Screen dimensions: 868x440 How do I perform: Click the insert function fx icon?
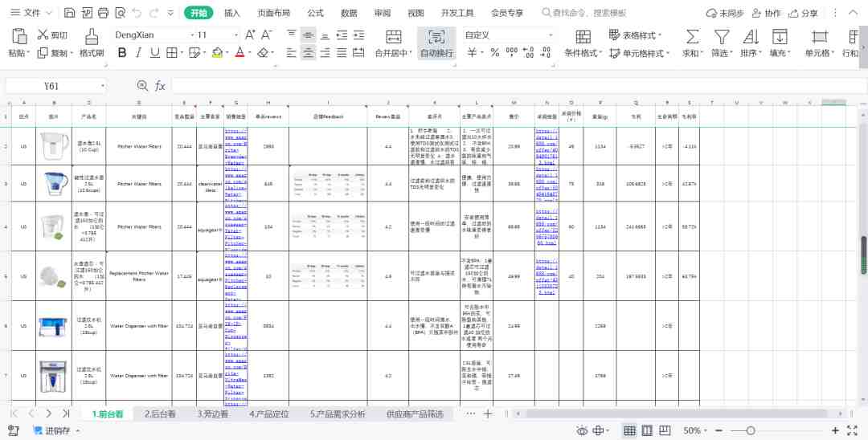160,86
